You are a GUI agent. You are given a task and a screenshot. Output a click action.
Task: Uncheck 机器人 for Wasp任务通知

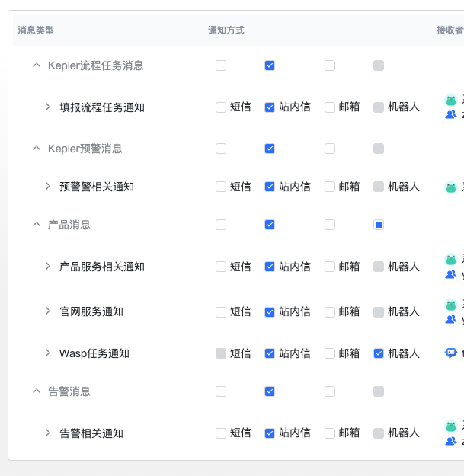(379, 353)
